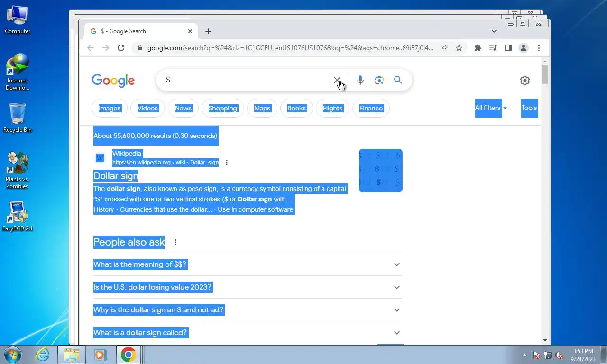
Task: Switch to Images results tab
Action: 110,109
